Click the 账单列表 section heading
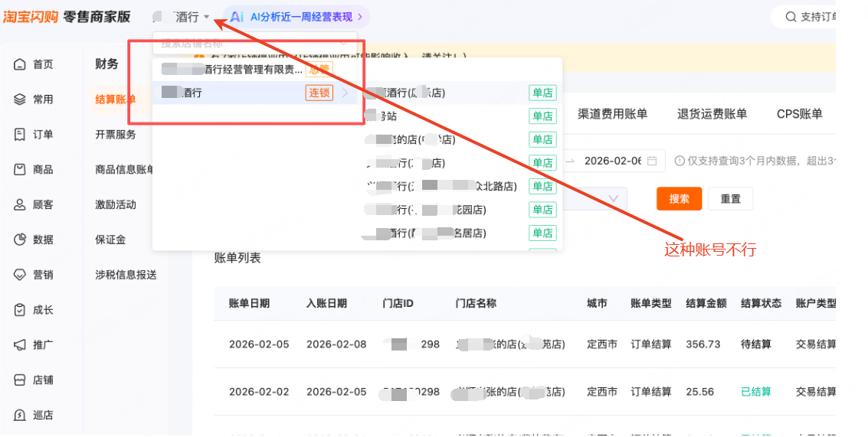This screenshot has height=437, width=868. click(237, 258)
